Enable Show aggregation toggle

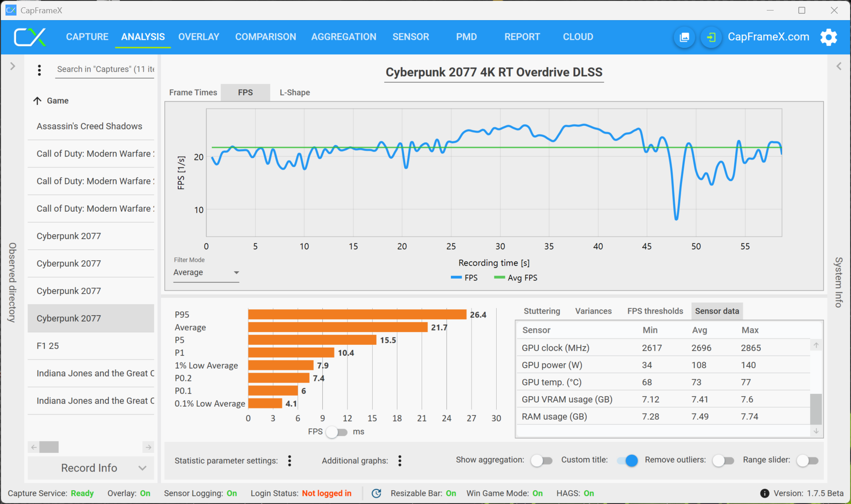click(542, 461)
